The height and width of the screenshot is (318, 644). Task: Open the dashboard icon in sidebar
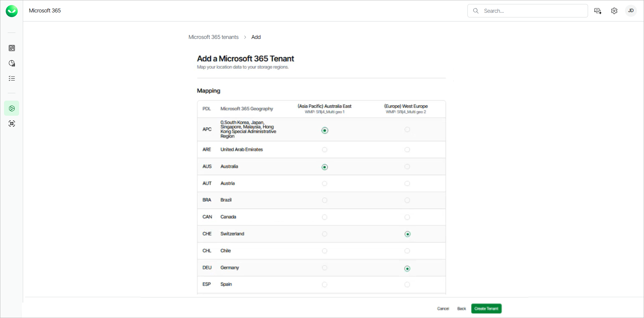coord(12,48)
